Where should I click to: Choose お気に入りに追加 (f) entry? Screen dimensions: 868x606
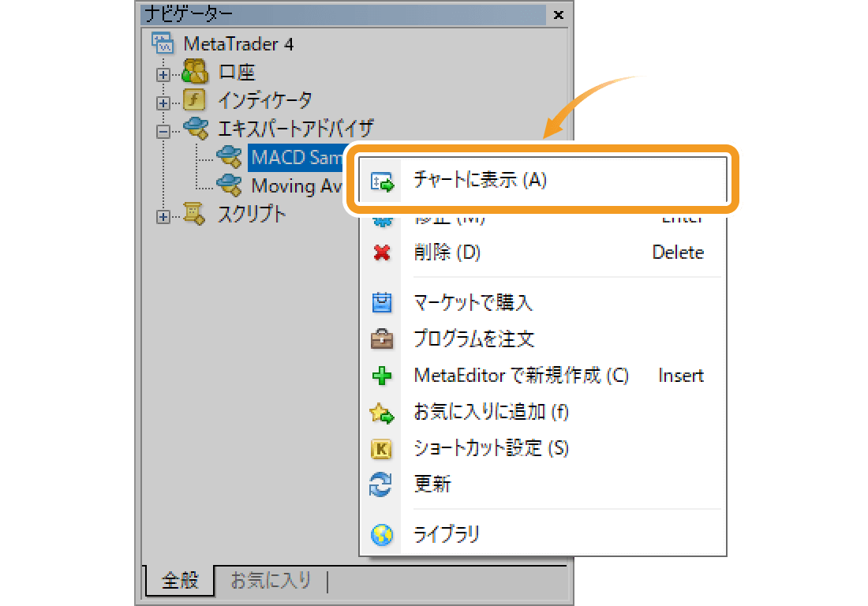tap(543, 413)
